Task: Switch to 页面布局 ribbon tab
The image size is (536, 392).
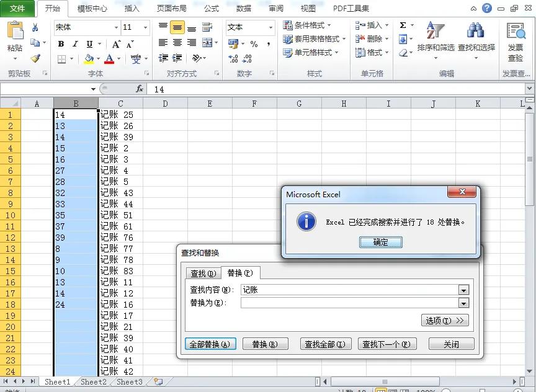Action: pos(172,9)
